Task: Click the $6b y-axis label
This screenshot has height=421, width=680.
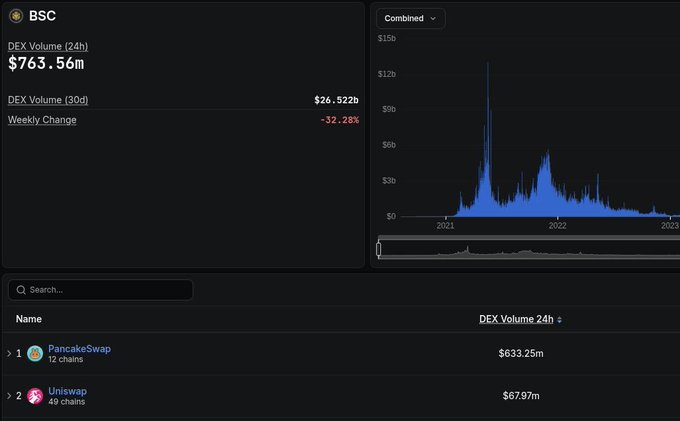Action: (x=389, y=145)
